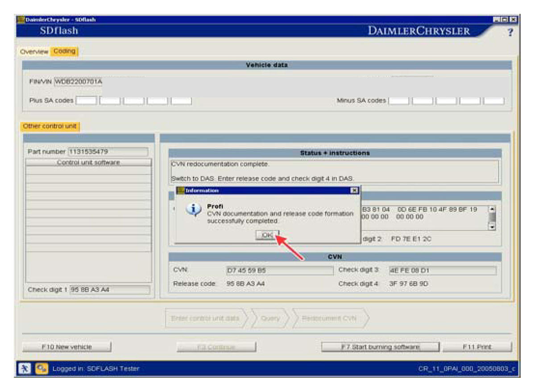Select the Redocument CVN workflow step
The width and height of the screenshot is (535, 392).
[x=329, y=318]
